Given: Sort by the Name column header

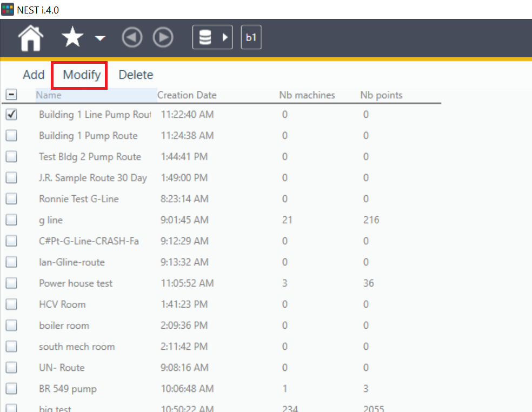Looking at the screenshot, I should [96, 95].
